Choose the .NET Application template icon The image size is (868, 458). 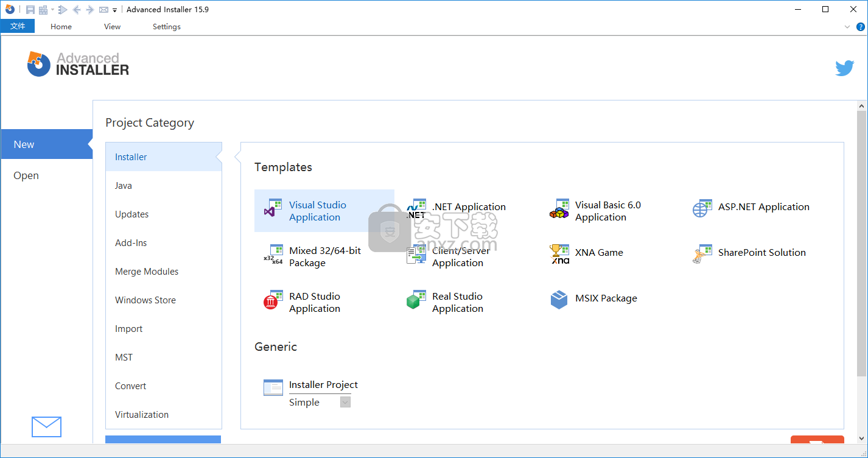point(416,208)
